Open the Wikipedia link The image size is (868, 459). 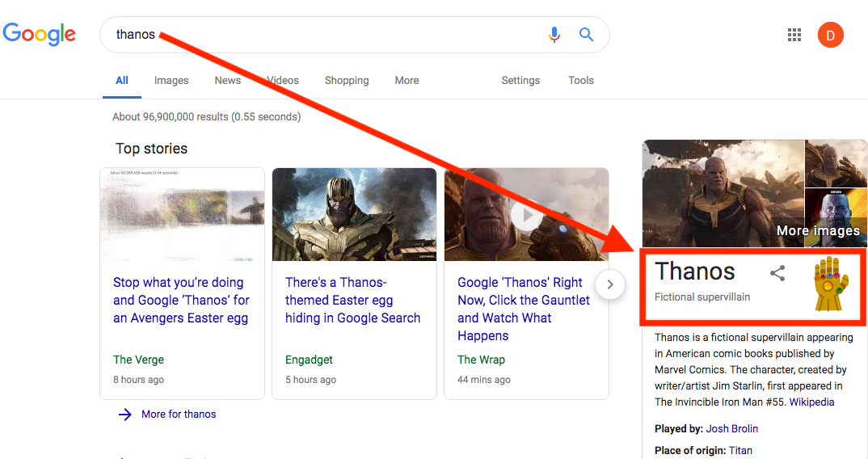pyautogui.click(x=811, y=402)
